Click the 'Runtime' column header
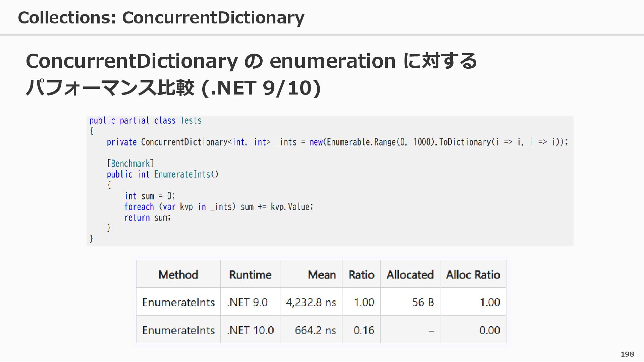Viewport: 644px width, 362px height. point(250,275)
